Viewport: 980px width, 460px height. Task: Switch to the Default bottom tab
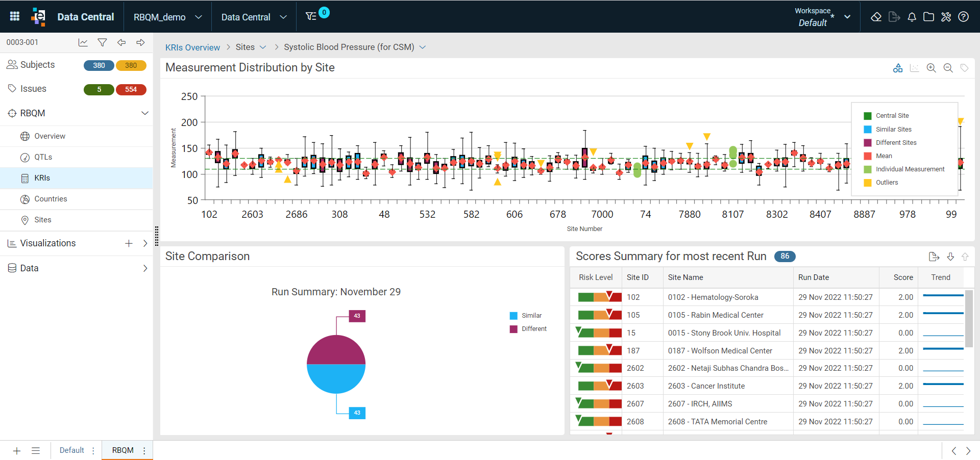coord(72,450)
